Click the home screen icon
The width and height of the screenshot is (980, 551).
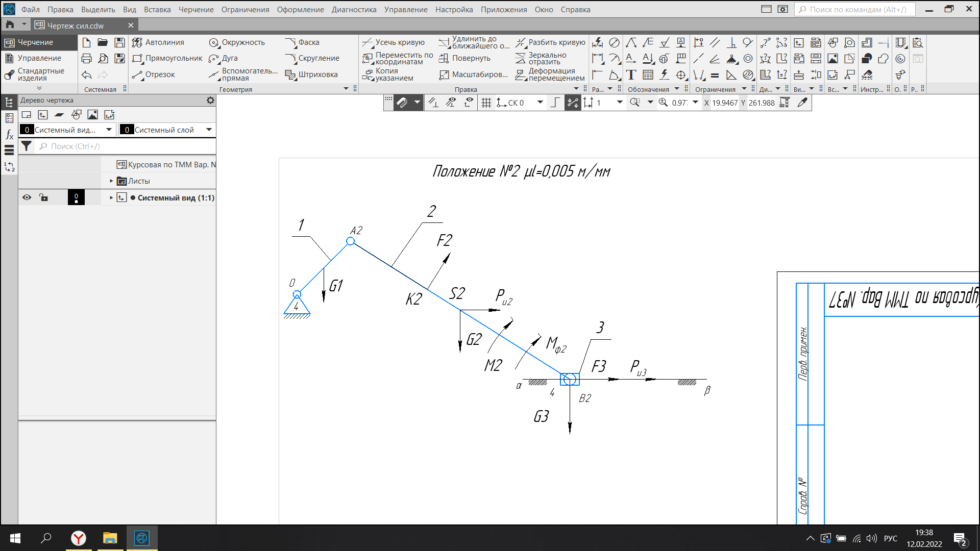tap(10, 24)
